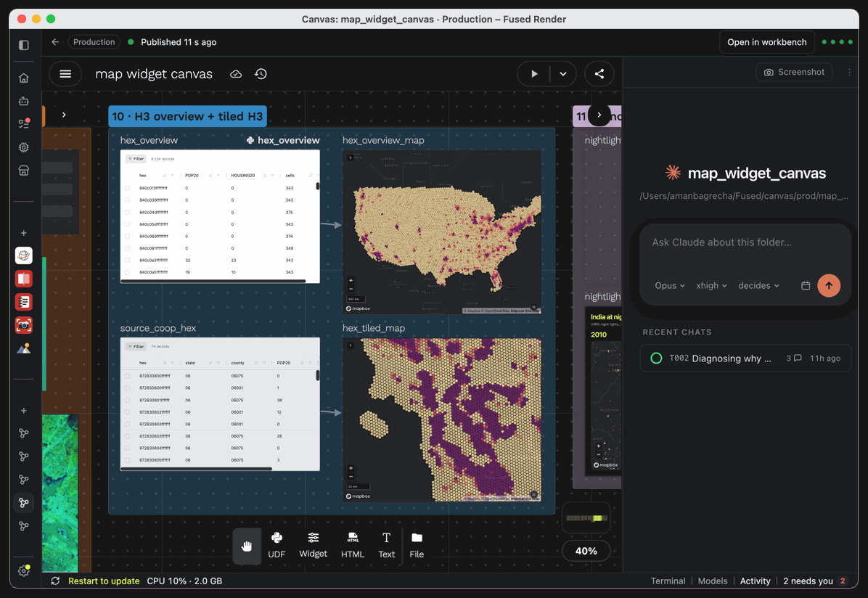Check the row 840c0a5ffffffff
This screenshot has width=868, height=598.
128,272
